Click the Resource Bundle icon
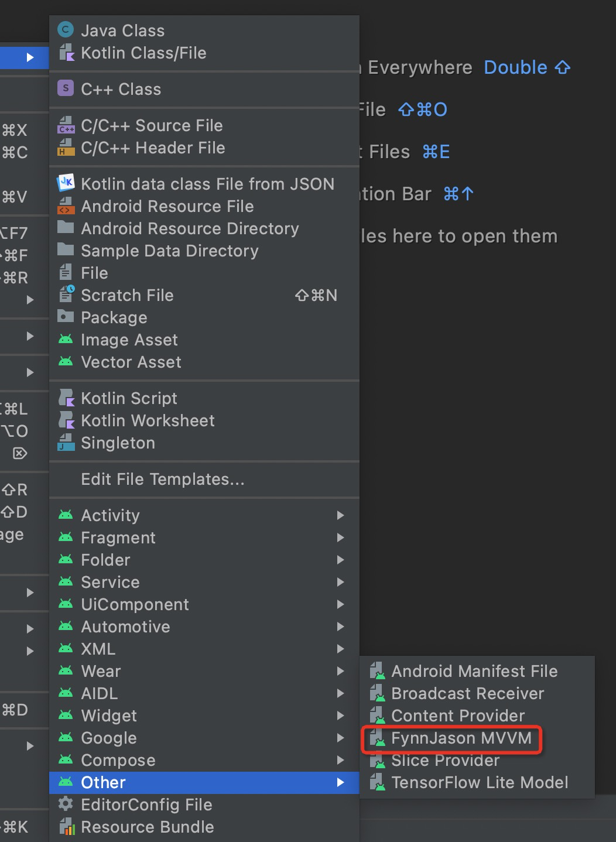The height and width of the screenshot is (842, 616). 66,827
